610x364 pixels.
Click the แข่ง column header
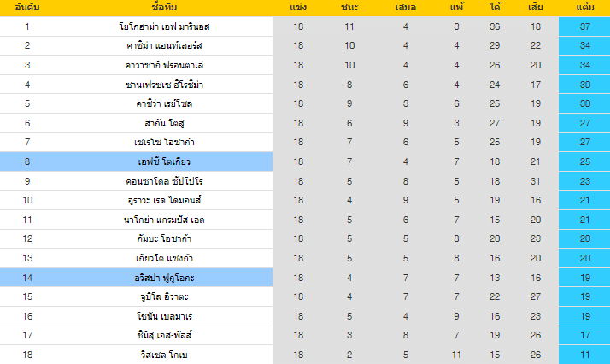click(x=298, y=7)
